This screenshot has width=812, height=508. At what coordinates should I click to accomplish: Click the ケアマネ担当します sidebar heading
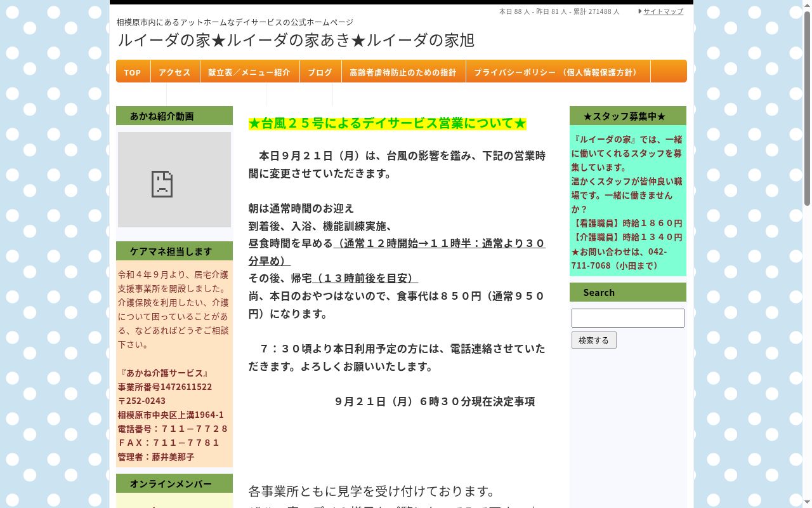point(174,251)
